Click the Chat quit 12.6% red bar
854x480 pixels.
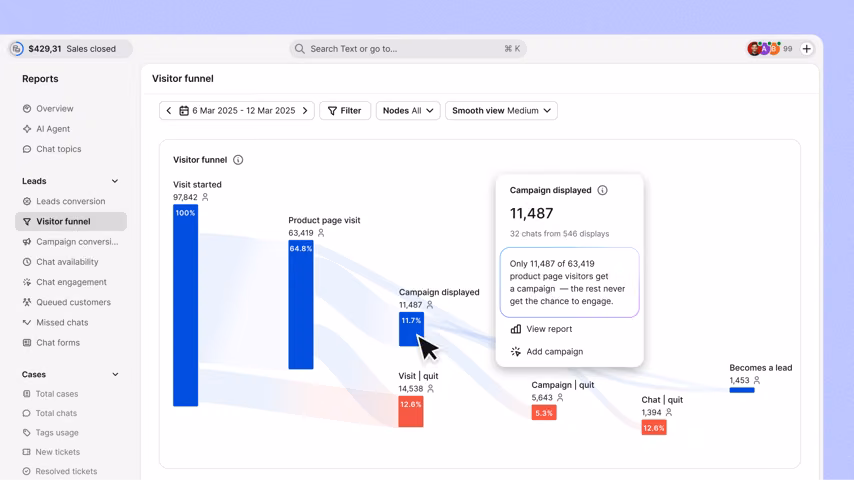tap(654, 427)
